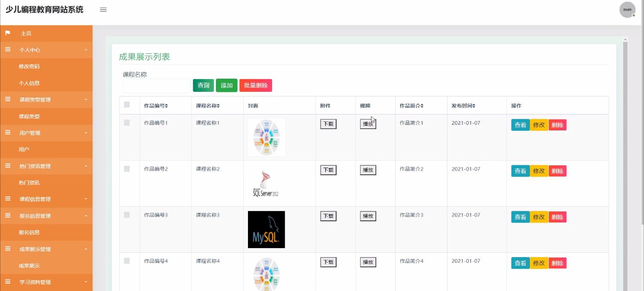644x291 pixels.
Task: Click the grid icon beside 热门资讯管理
Action: coord(8,166)
